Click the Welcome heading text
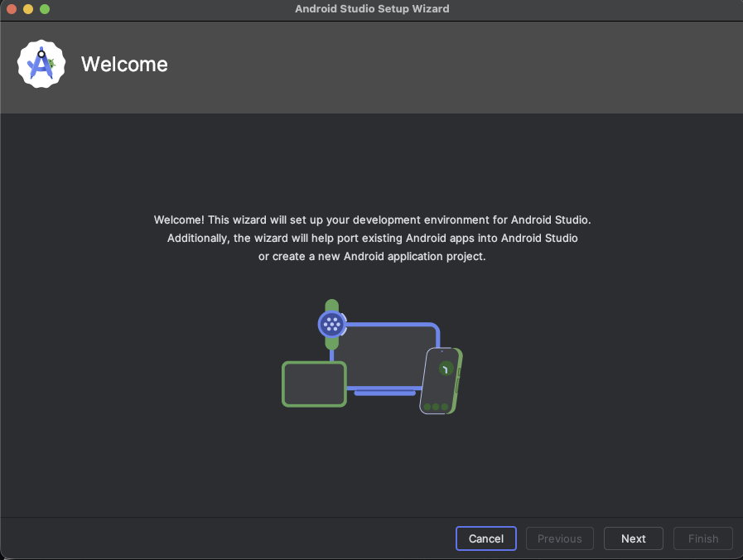The width and height of the screenshot is (743, 560). tap(124, 64)
